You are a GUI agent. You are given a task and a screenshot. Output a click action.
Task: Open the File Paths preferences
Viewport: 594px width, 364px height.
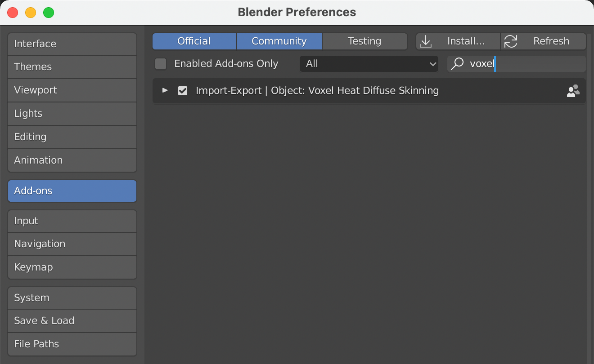(x=72, y=344)
